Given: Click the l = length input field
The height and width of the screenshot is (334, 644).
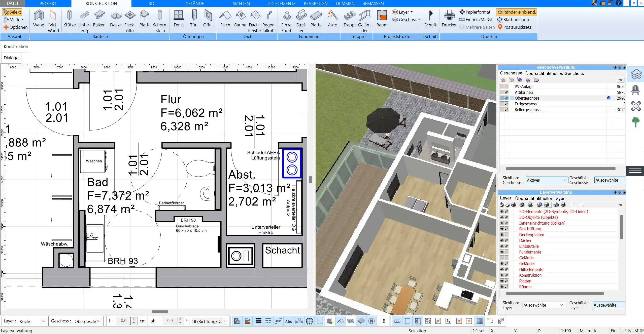Looking at the screenshot, I should pyautogui.click(x=124, y=321).
